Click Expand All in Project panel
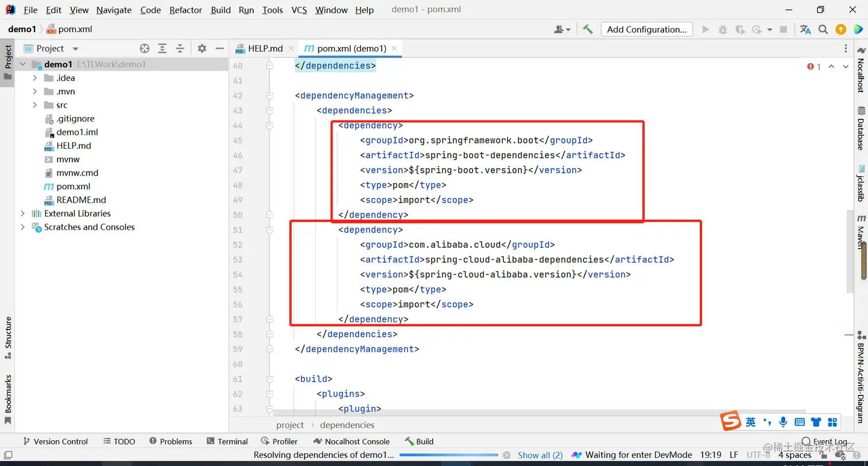Image resolution: width=868 pixels, height=466 pixels. pos(162,49)
